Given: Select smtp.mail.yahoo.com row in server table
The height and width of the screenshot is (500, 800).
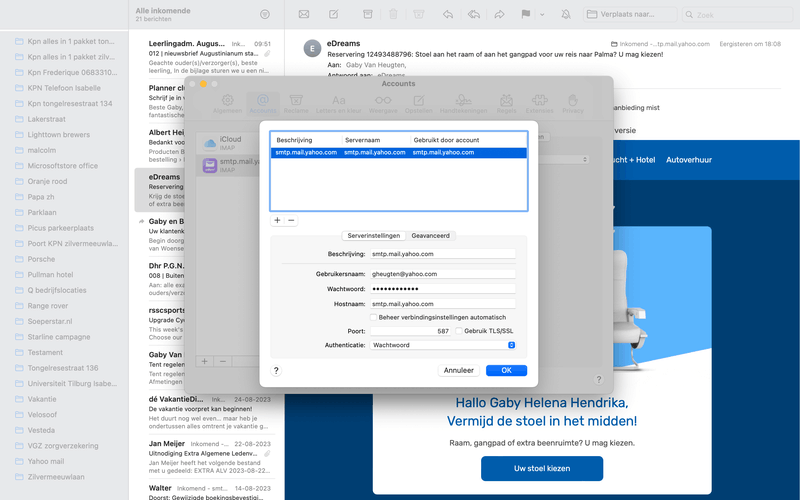Looking at the screenshot, I should point(398,153).
